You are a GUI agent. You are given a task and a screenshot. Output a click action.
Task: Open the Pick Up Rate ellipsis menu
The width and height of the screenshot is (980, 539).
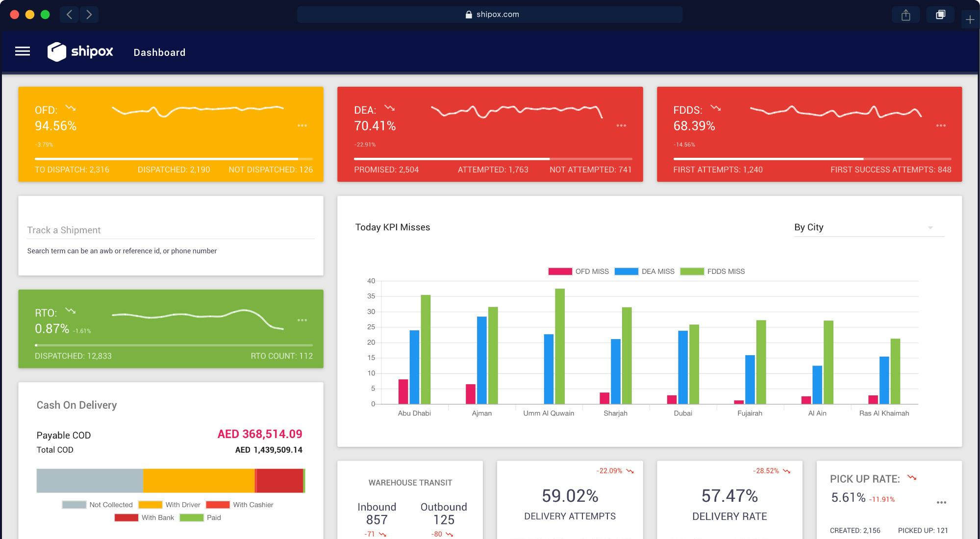pyautogui.click(x=941, y=503)
